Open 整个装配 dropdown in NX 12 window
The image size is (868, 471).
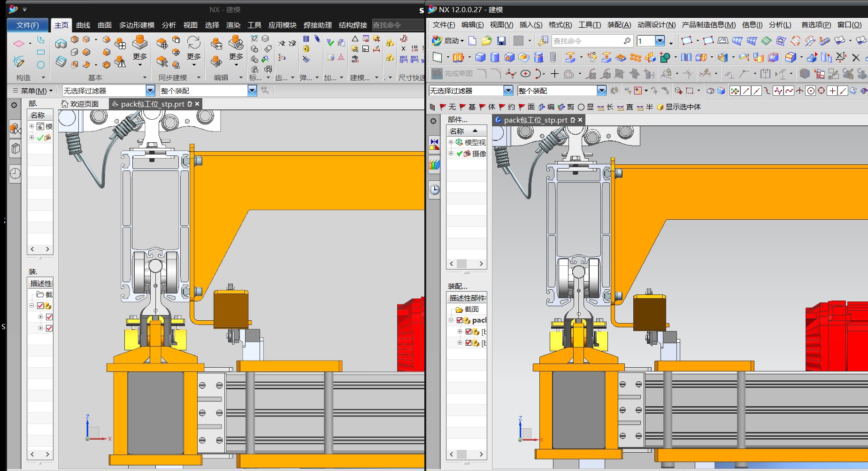point(601,91)
